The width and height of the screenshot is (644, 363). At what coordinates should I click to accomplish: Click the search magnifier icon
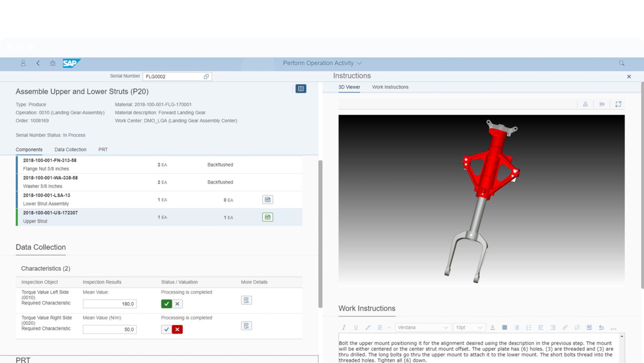click(x=622, y=63)
